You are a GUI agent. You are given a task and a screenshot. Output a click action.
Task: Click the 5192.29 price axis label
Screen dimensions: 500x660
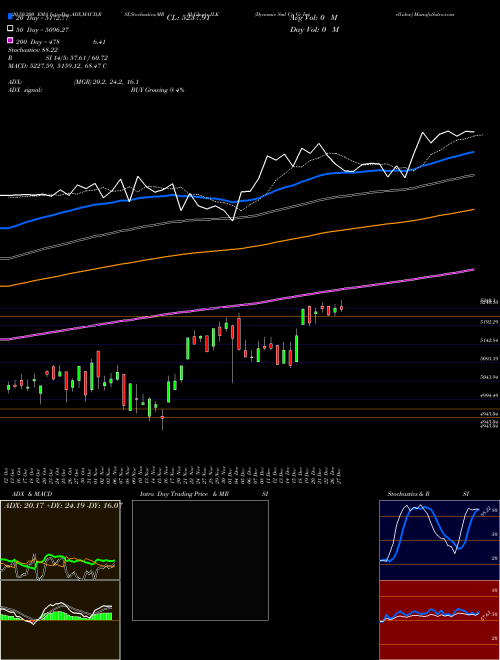pos(489,322)
